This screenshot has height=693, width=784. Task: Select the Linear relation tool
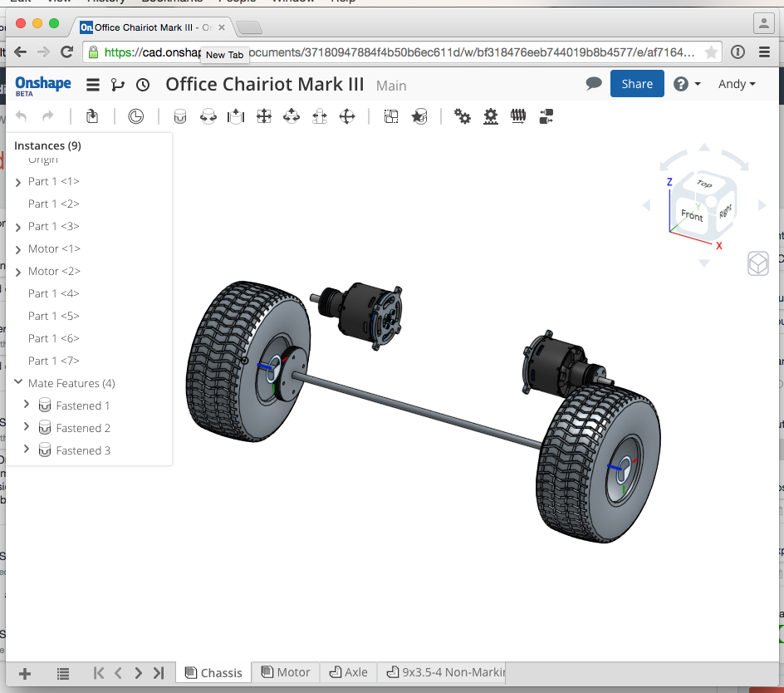click(546, 116)
